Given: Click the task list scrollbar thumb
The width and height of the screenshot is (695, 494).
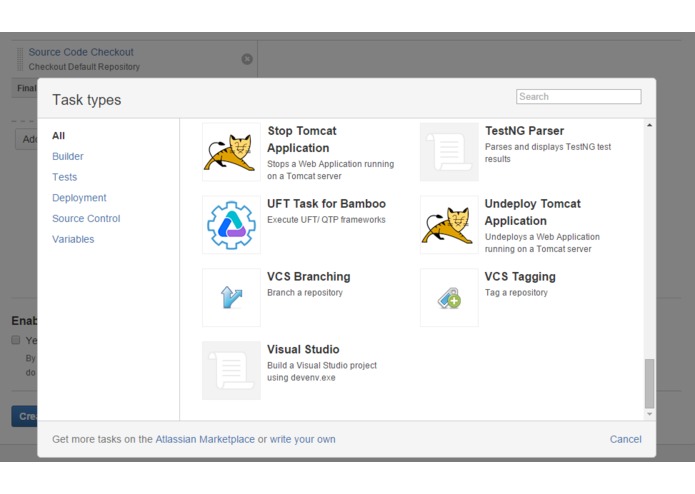Looking at the screenshot, I should 649,383.
